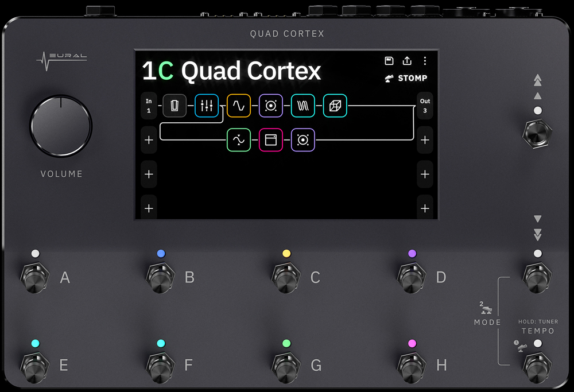Add input on third row plus
The image size is (574, 392).
149,174
